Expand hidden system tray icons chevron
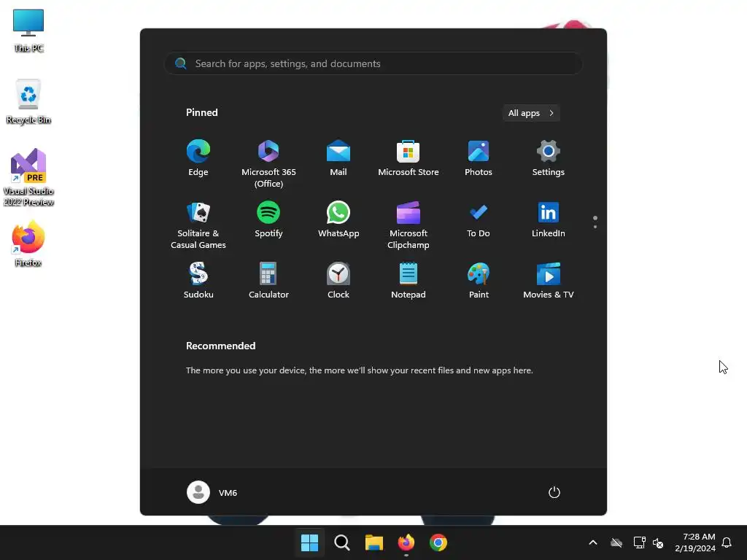The height and width of the screenshot is (560, 747). point(593,542)
